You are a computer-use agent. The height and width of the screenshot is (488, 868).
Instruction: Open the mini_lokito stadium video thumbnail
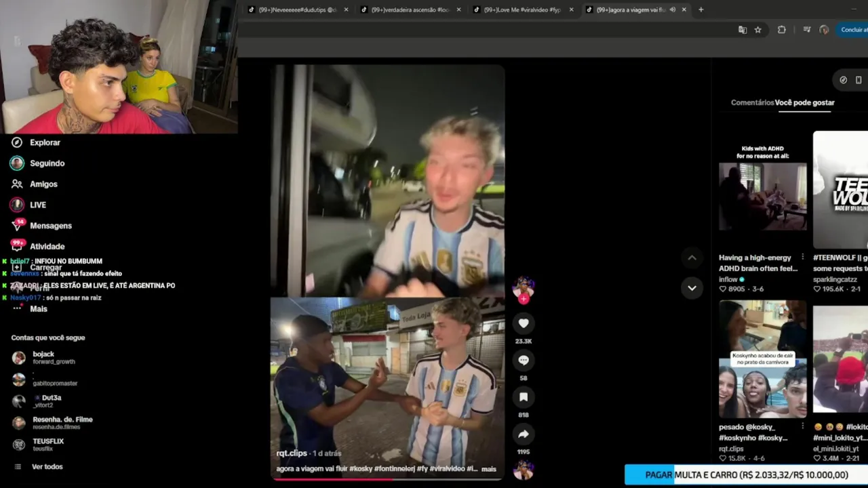coord(840,359)
